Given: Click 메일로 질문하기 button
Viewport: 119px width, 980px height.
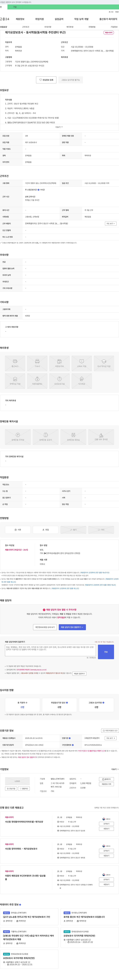Looking at the screenshot, I should (79, 673).
